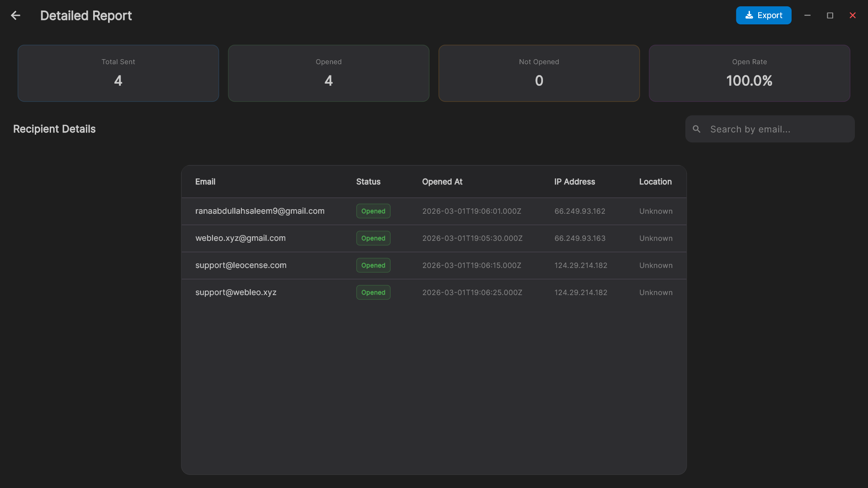Select the Total Sent card
Image resolution: width=868 pixels, height=488 pixels.
click(x=118, y=73)
